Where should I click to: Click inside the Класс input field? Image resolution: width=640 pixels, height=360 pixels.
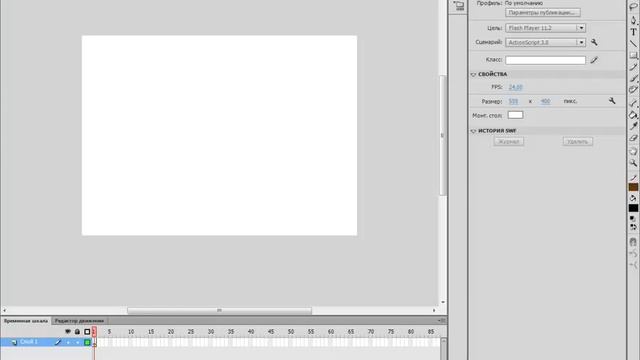545,60
